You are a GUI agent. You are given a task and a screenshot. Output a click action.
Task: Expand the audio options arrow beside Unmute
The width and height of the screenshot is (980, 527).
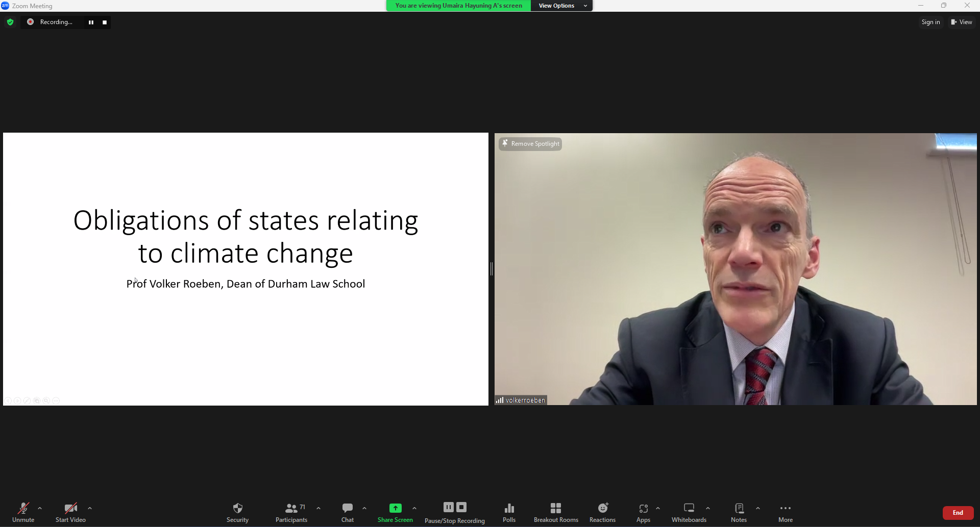(40, 508)
